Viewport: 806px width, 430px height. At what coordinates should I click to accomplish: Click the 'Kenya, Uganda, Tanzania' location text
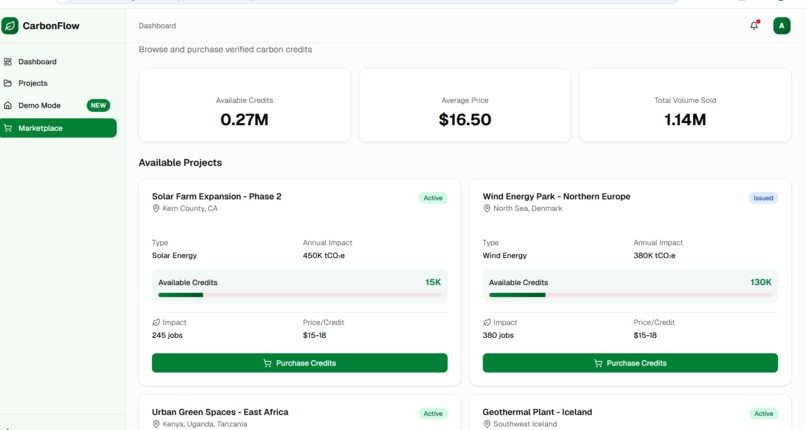[x=205, y=424]
